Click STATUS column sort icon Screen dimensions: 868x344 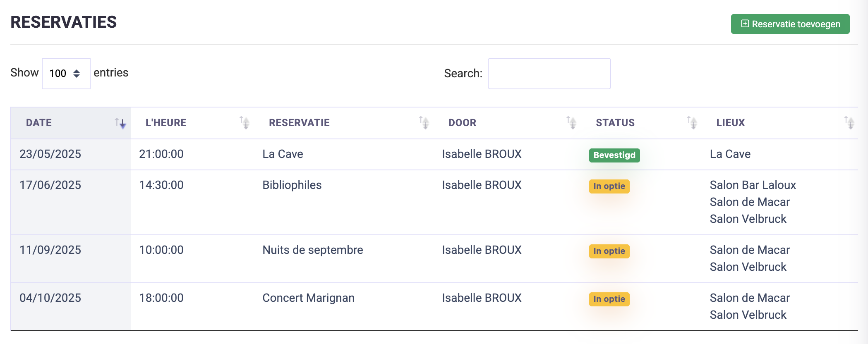click(692, 123)
